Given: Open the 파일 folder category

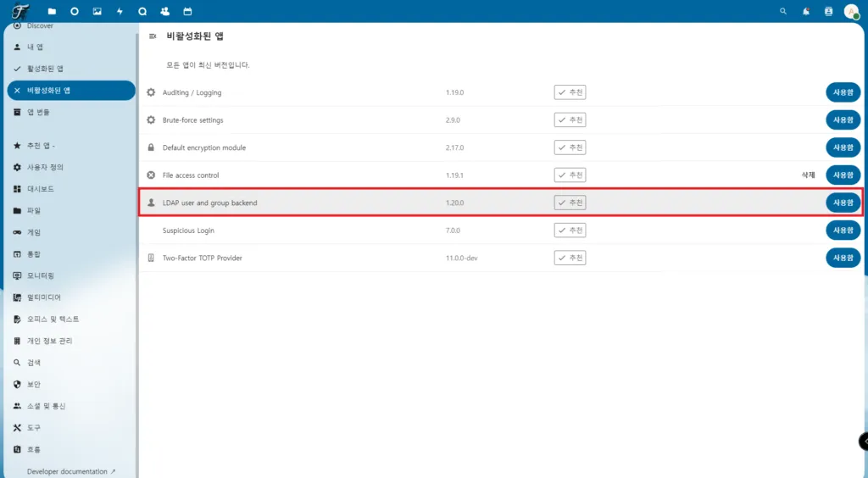Looking at the screenshot, I should pyautogui.click(x=71, y=210).
